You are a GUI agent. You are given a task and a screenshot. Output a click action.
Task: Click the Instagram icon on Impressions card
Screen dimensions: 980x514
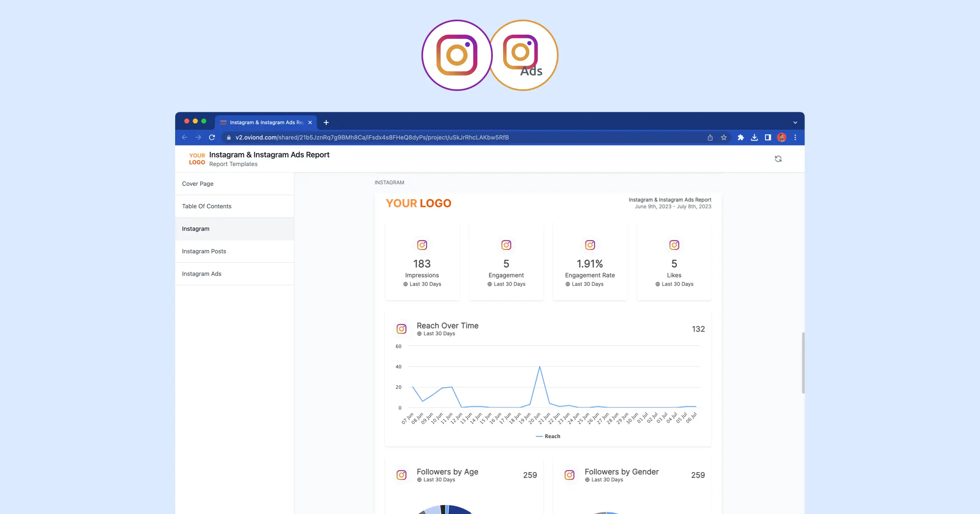[422, 245]
